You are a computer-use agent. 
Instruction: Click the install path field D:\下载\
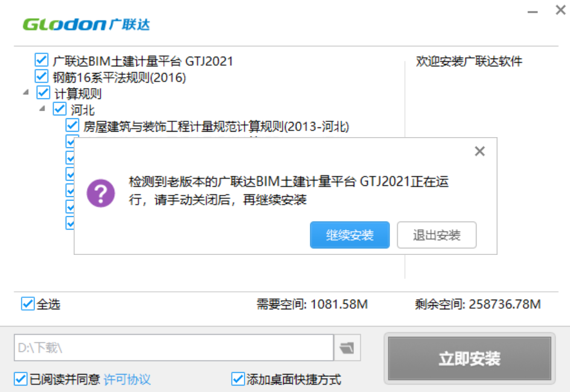174,348
